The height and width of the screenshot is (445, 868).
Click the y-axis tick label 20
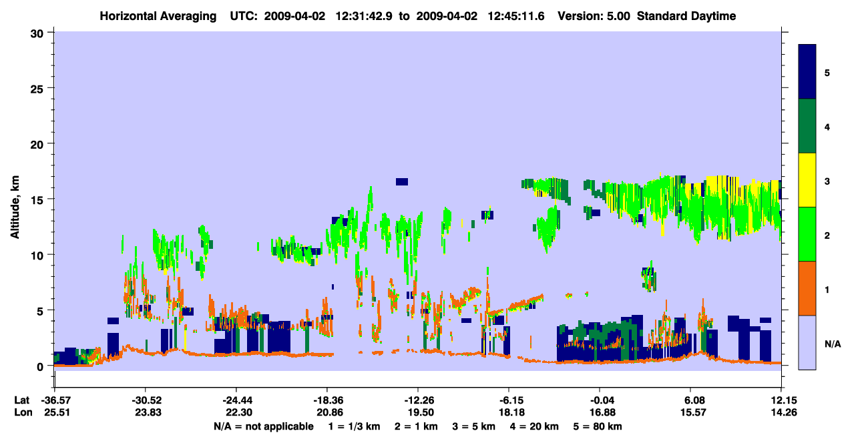(x=39, y=144)
